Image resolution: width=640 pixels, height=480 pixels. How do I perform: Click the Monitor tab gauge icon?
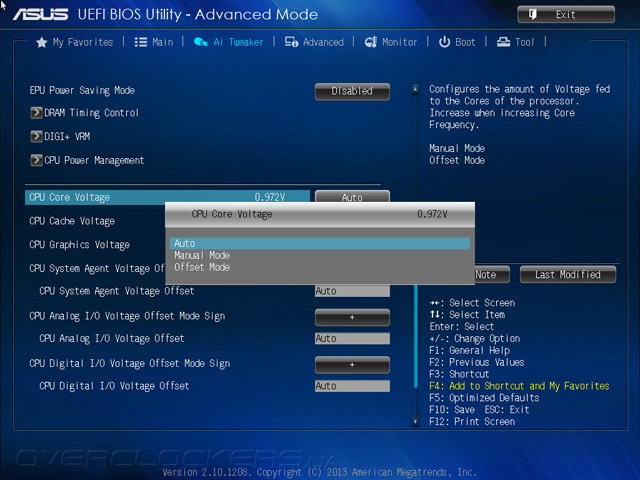click(371, 42)
